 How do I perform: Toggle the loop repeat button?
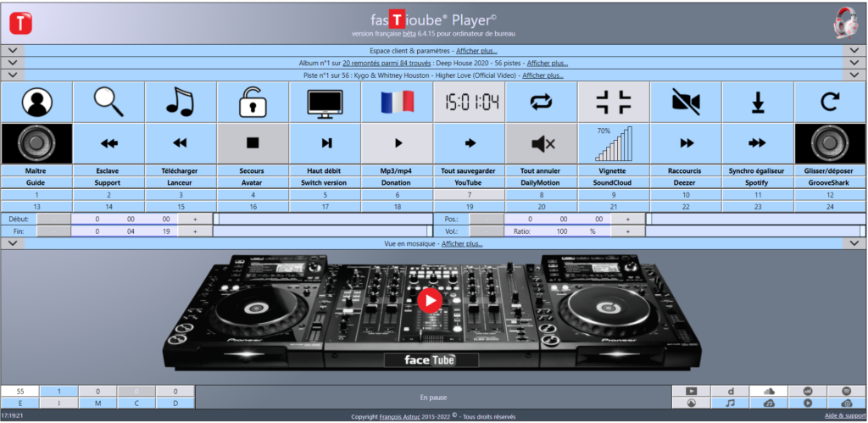click(x=542, y=102)
